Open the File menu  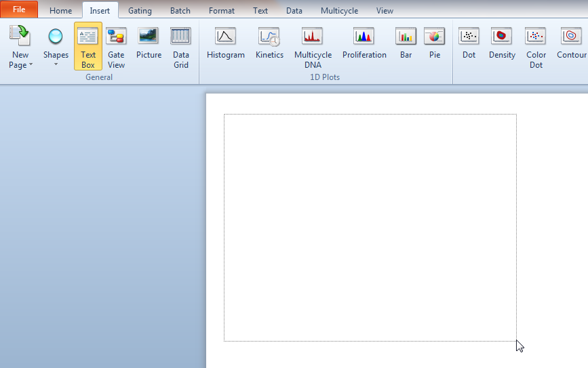click(x=19, y=9)
